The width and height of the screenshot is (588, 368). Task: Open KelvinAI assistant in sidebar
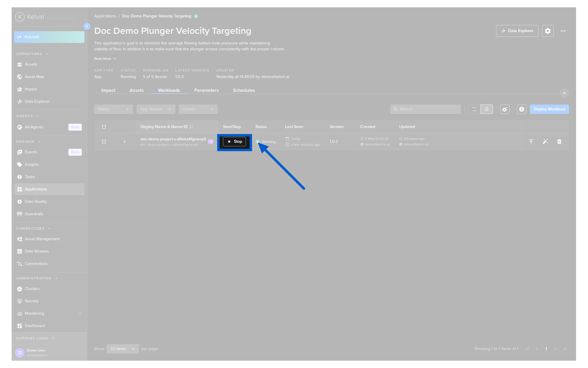[49, 37]
